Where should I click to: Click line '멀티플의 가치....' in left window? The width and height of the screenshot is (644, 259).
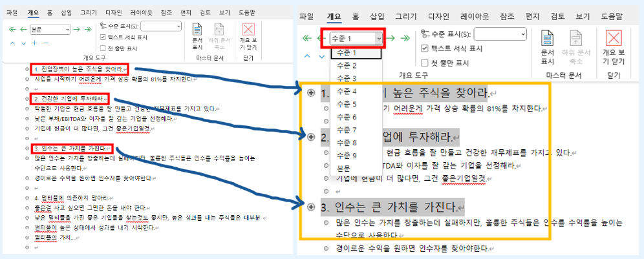coord(56,237)
